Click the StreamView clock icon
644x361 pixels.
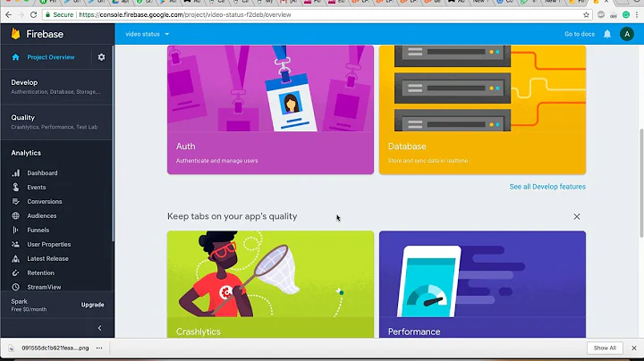[x=15, y=287]
